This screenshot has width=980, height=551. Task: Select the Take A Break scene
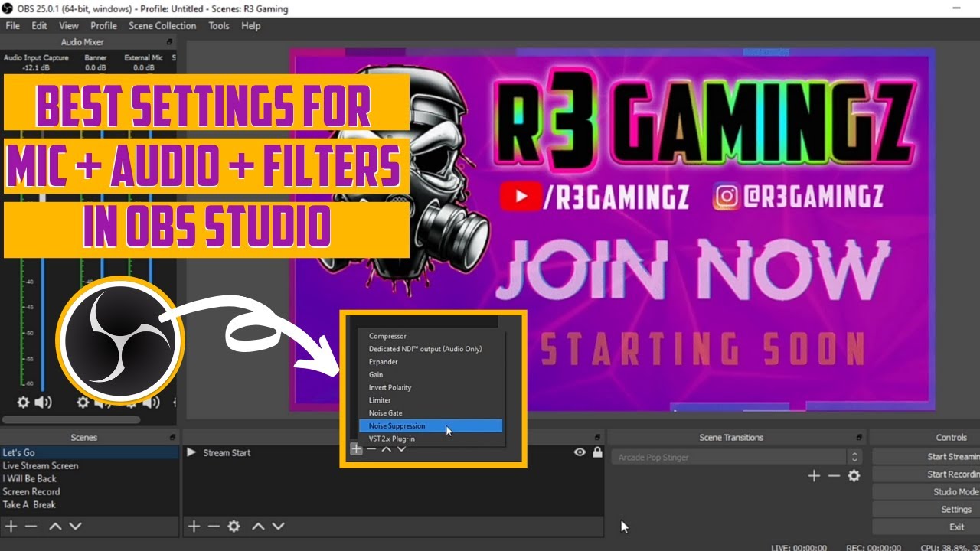(90, 504)
